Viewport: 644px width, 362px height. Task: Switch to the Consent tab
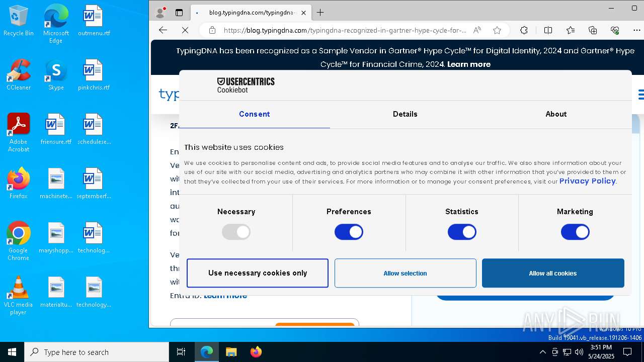click(255, 114)
